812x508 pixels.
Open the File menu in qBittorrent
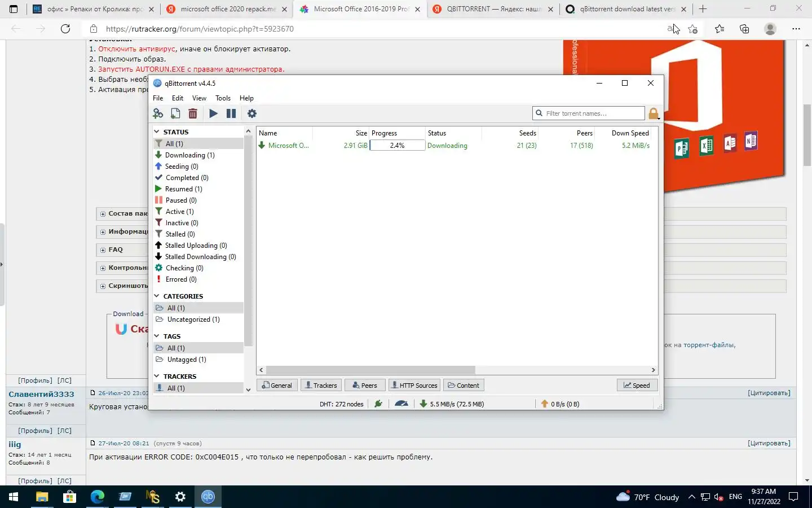[x=158, y=98]
